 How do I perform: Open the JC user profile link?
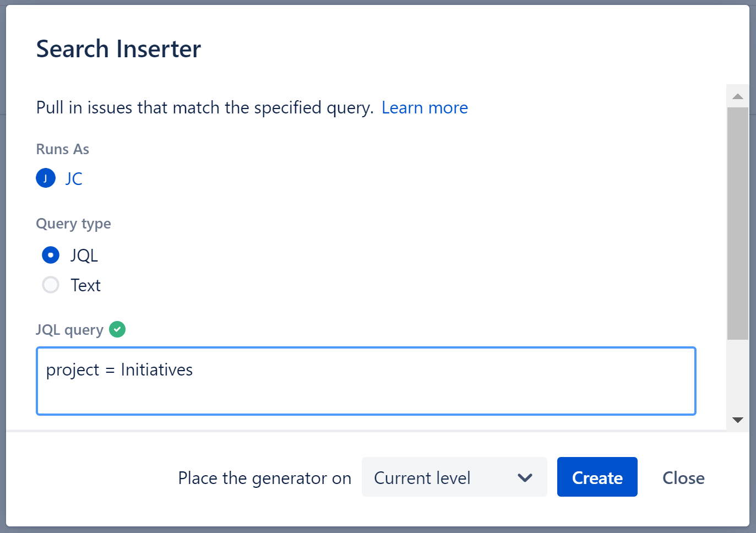[73, 178]
